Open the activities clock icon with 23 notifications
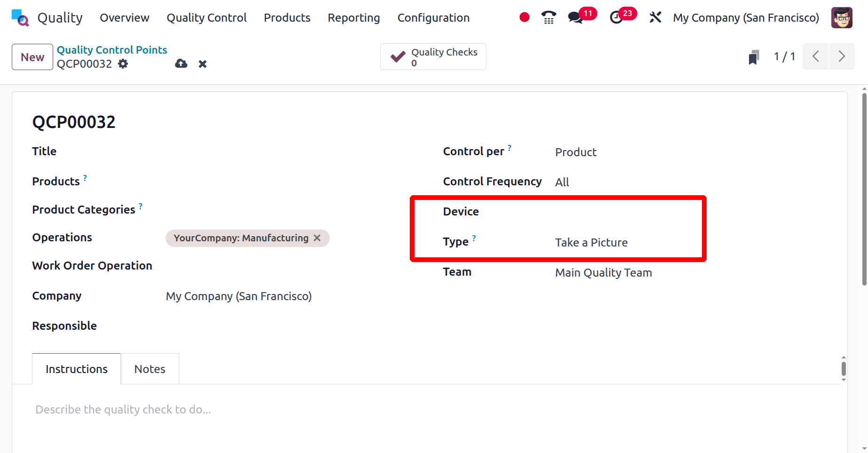The width and height of the screenshot is (868, 453). point(617,17)
